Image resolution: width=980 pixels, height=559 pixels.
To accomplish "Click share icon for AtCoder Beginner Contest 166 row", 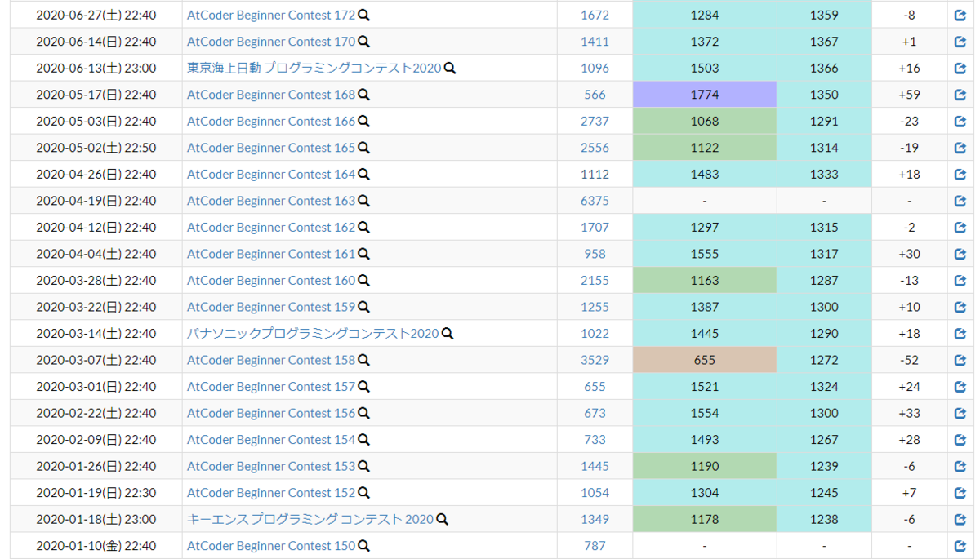I will (960, 121).
